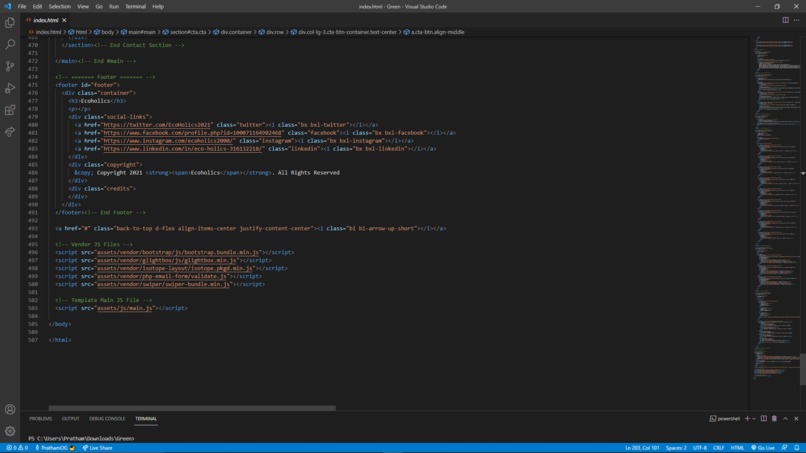Open the Search view

(10, 44)
